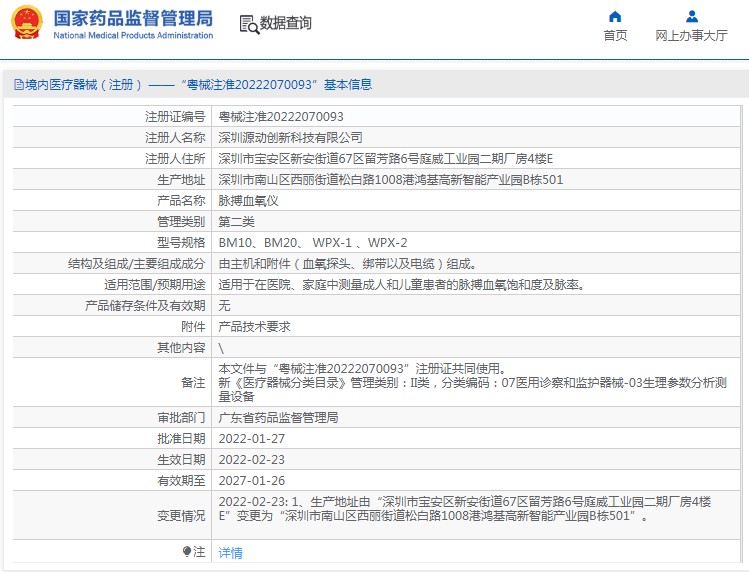The width and height of the screenshot is (749, 572).
Task: Click the 注册人住所 row label
Action: point(175,159)
